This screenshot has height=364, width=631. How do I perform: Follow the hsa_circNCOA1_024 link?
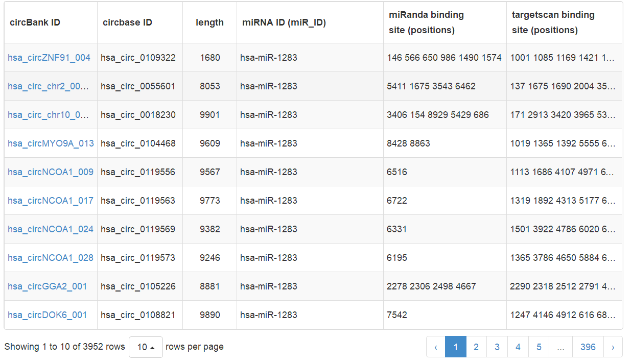51,229
